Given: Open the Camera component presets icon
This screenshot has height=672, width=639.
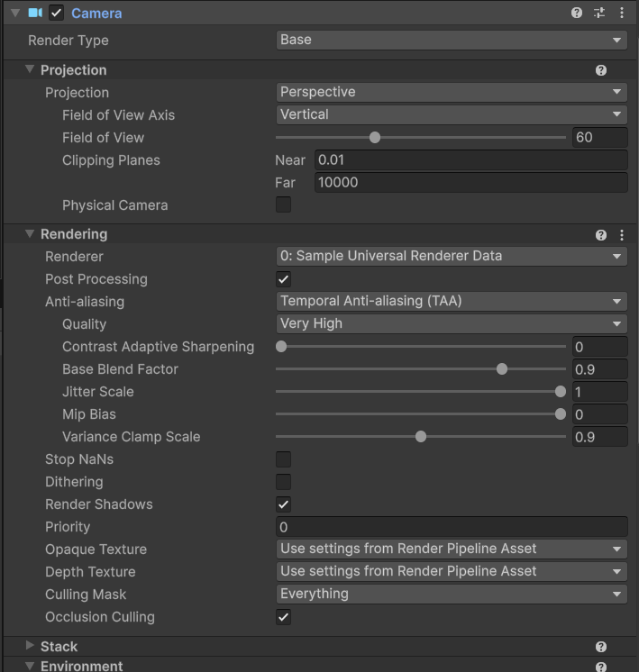Looking at the screenshot, I should [599, 13].
